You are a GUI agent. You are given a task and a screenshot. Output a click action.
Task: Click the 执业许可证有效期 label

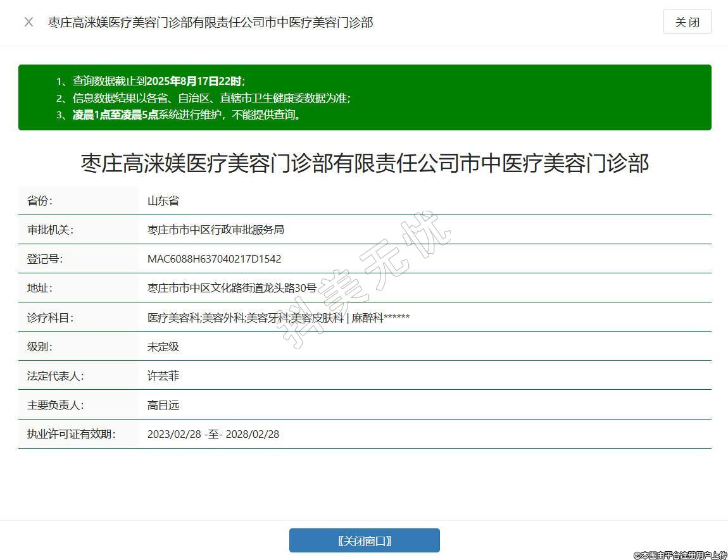71,434
